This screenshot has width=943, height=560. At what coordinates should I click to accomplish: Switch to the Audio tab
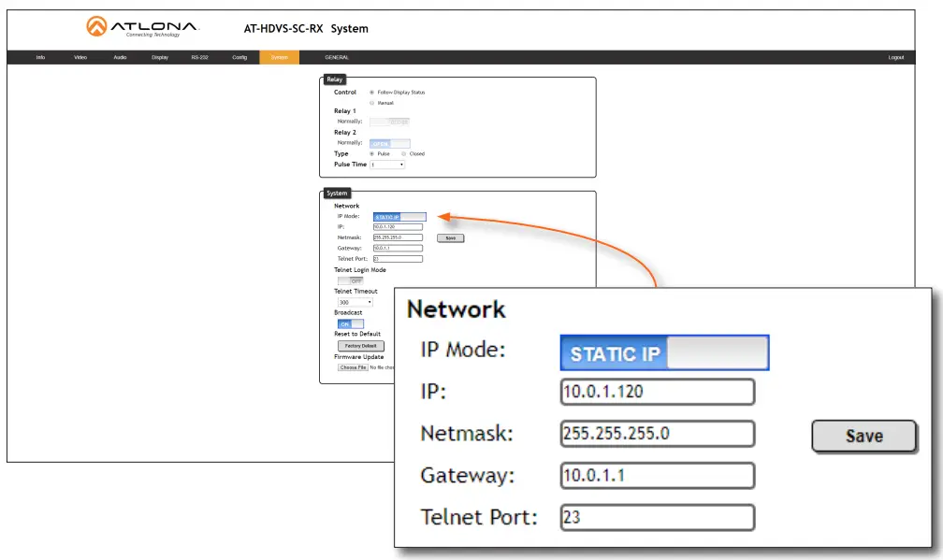[x=121, y=58]
